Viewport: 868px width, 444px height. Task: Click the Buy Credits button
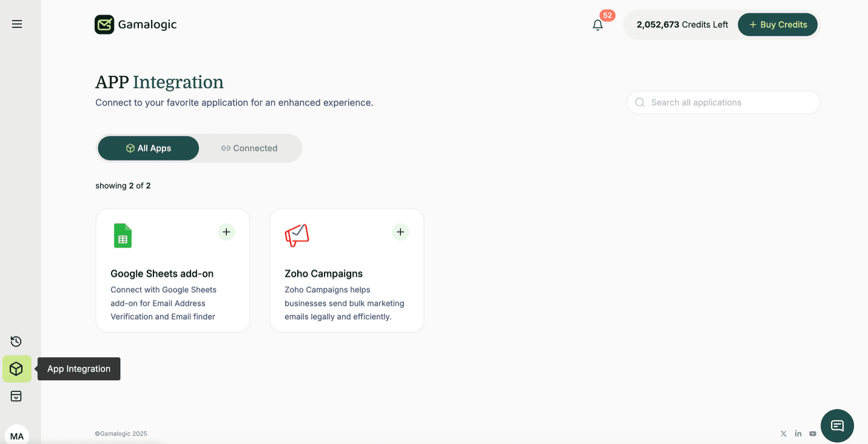pos(778,25)
